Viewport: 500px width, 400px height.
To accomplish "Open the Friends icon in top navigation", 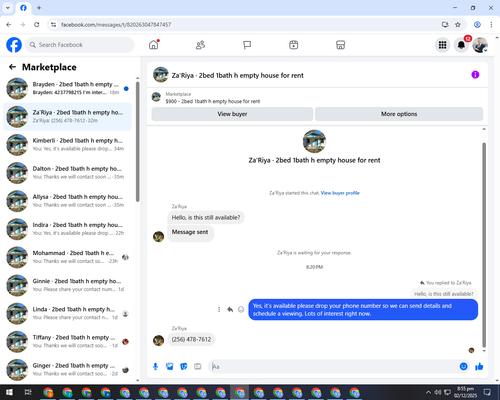I will 200,45.
